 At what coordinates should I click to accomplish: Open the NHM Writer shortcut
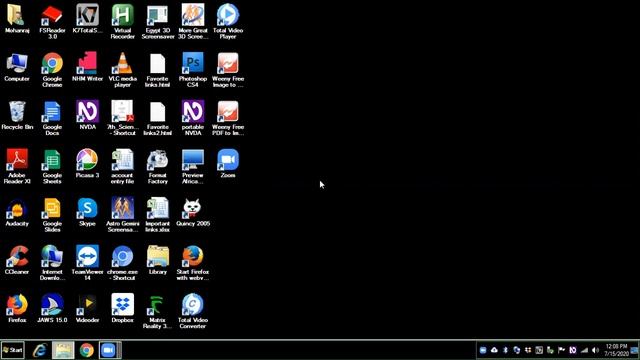(87, 68)
